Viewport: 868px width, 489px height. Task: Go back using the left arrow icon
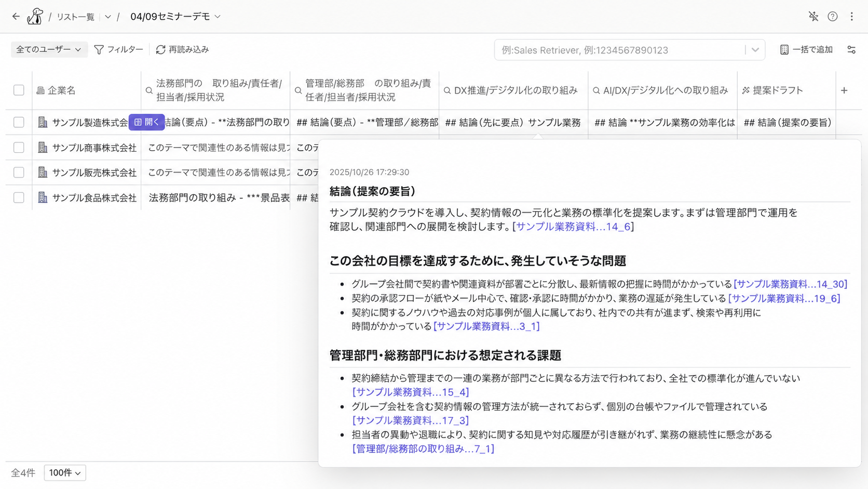coord(16,17)
